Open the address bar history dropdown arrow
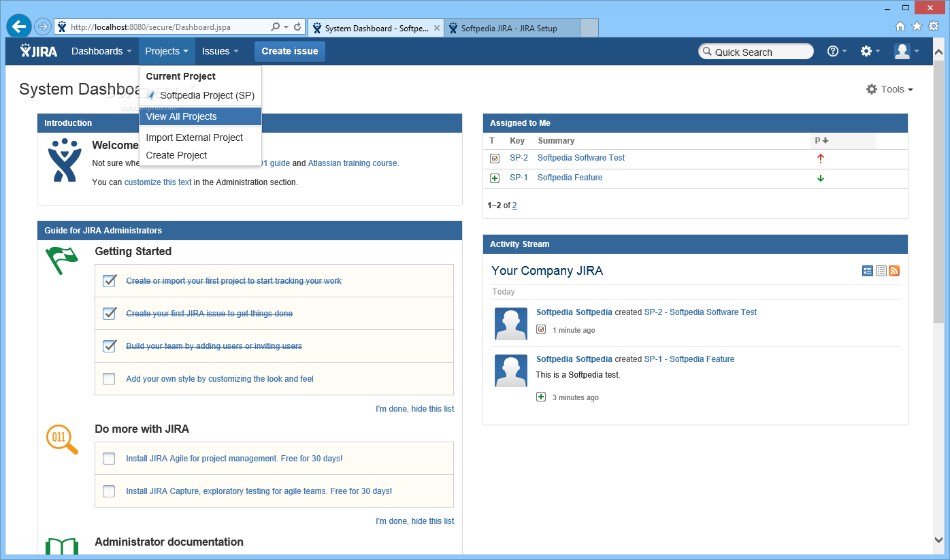950x560 pixels. point(286,27)
